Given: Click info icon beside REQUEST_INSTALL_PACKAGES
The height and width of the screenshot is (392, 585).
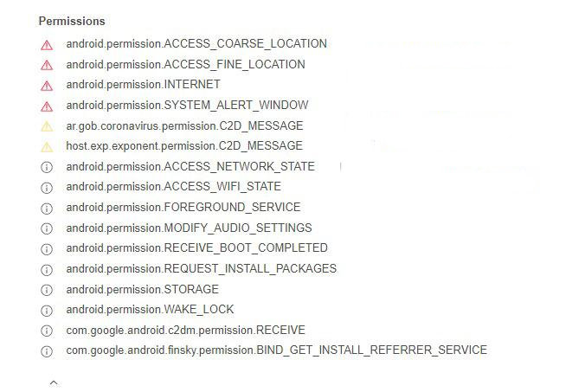Looking at the screenshot, I should click(47, 269).
